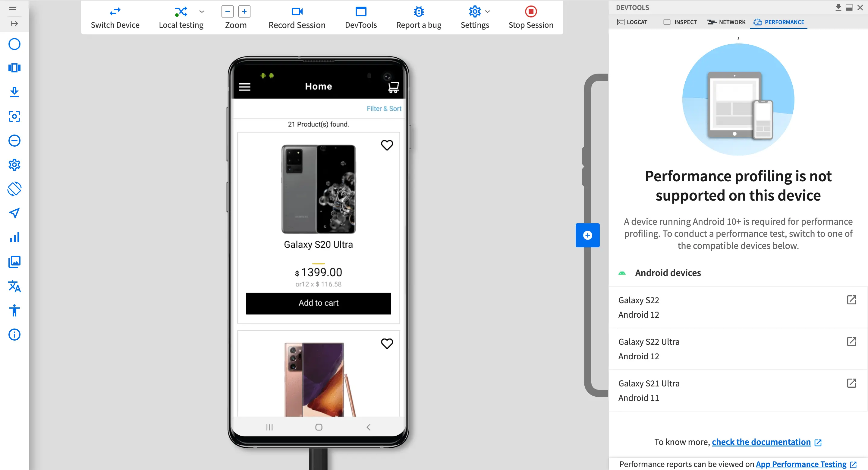The image size is (868, 470).
Task: Click Add to cart for Galaxy S20 Ultra
Action: 319,302
